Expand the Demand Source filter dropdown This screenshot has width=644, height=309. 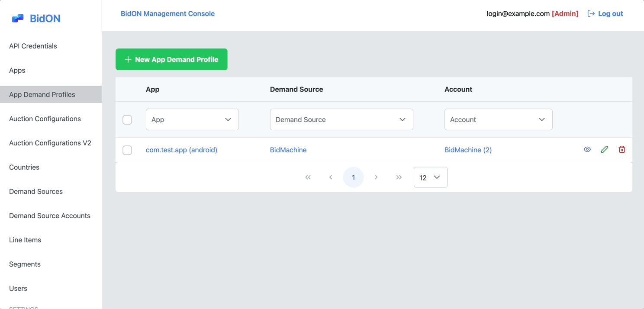(341, 119)
